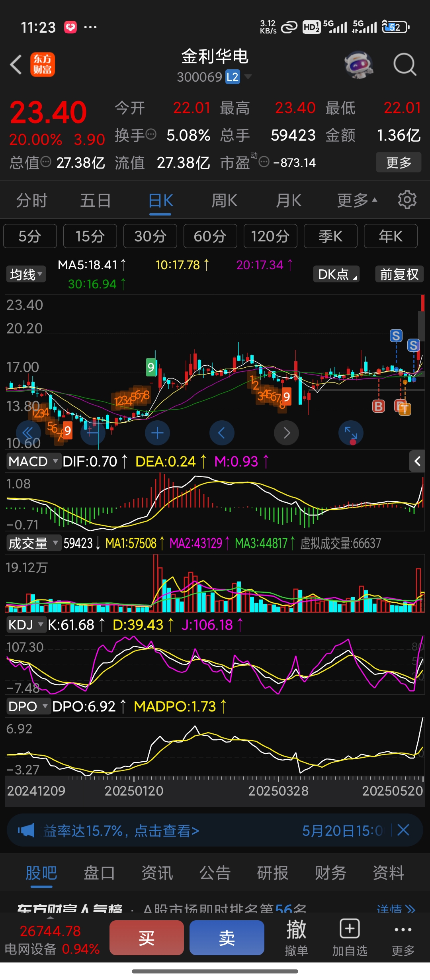
Task: Move chart right with arrow button
Action: [286, 433]
